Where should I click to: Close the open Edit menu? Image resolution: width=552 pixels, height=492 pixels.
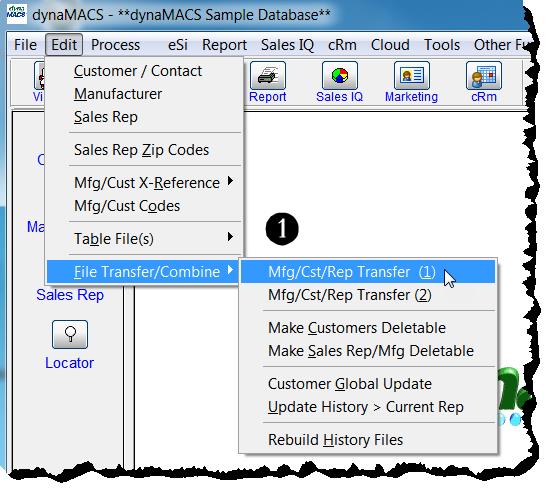[x=64, y=45]
